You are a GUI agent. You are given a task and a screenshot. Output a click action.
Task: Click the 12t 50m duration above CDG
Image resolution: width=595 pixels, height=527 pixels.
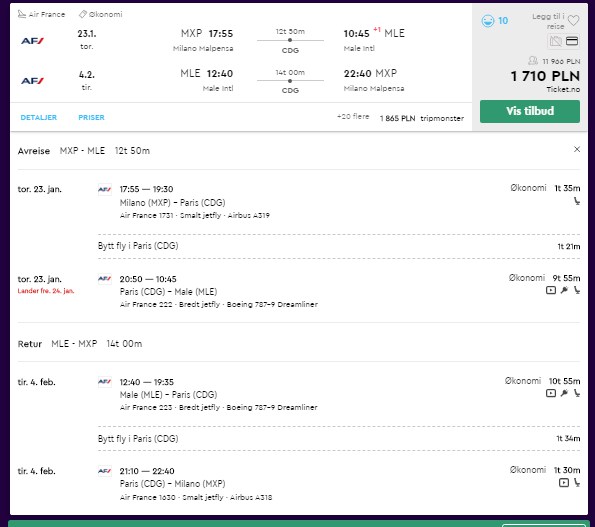(x=290, y=31)
